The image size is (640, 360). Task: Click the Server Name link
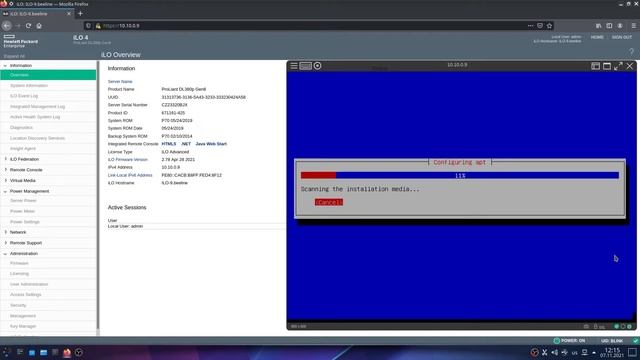pyautogui.click(x=120, y=82)
